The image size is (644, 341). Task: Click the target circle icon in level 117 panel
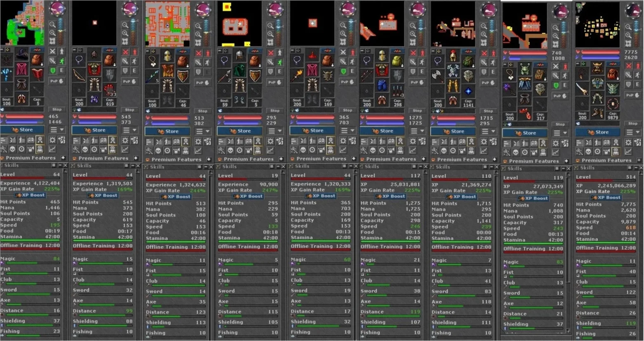click(381, 150)
